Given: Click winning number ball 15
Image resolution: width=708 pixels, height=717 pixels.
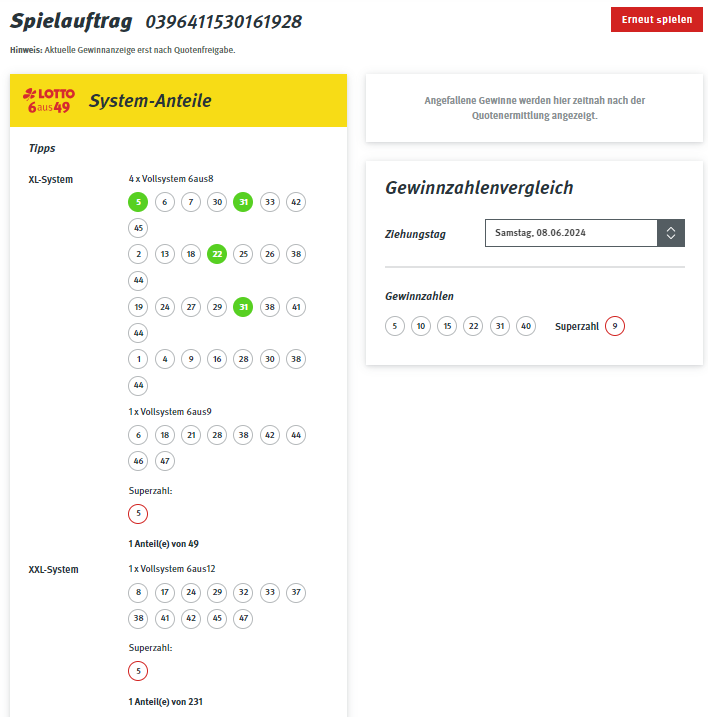Looking at the screenshot, I should click(447, 326).
